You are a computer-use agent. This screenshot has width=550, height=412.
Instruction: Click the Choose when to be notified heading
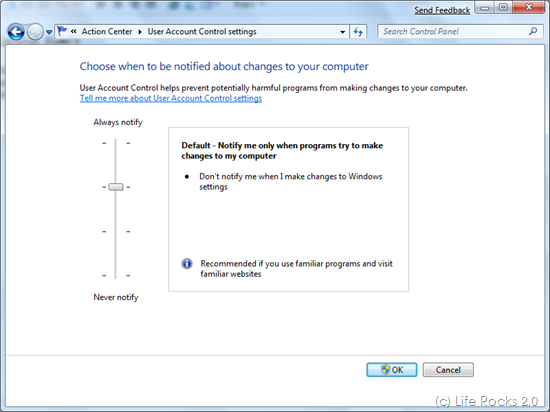224,66
